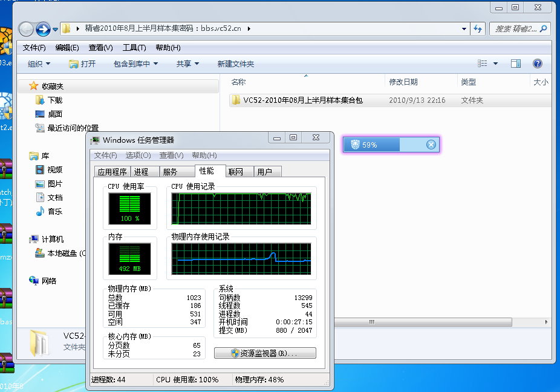The height and width of the screenshot is (392, 560).
Task: Click the magnifier search icon
Action: tap(544, 28)
